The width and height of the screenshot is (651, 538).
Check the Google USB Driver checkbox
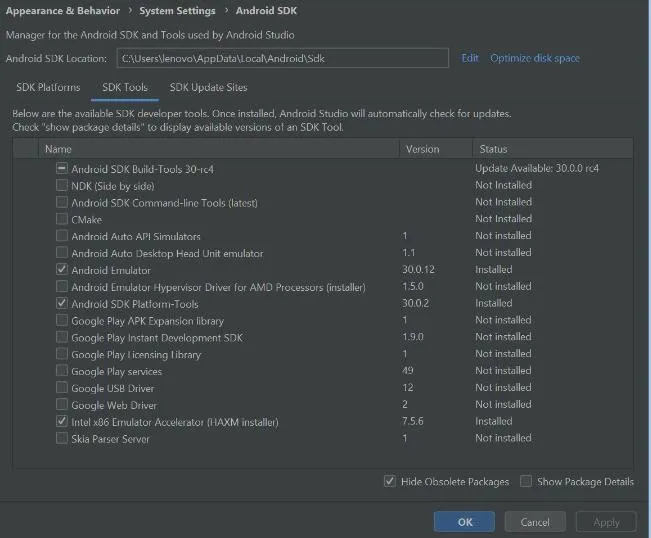click(x=61, y=388)
